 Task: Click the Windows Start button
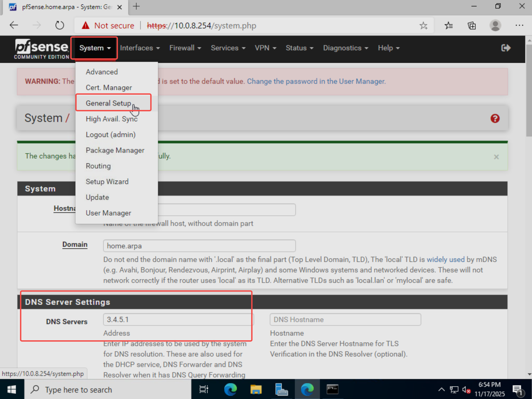click(12, 390)
